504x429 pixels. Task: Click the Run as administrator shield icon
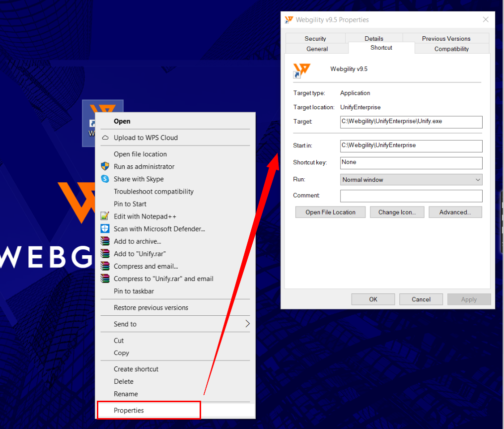click(x=105, y=166)
